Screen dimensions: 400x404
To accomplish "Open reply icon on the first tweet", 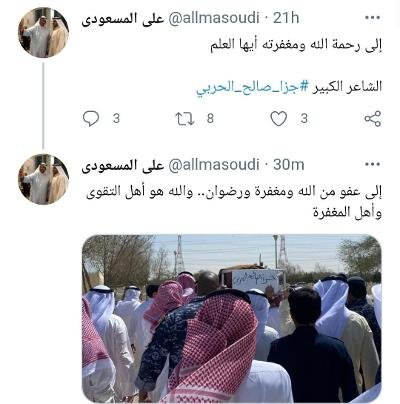I will [91, 119].
